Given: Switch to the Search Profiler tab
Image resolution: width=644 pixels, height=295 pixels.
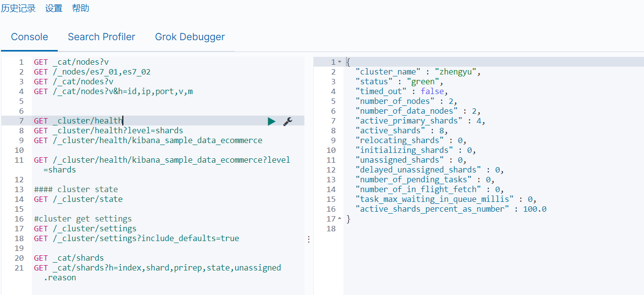Looking at the screenshot, I should pos(101,37).
